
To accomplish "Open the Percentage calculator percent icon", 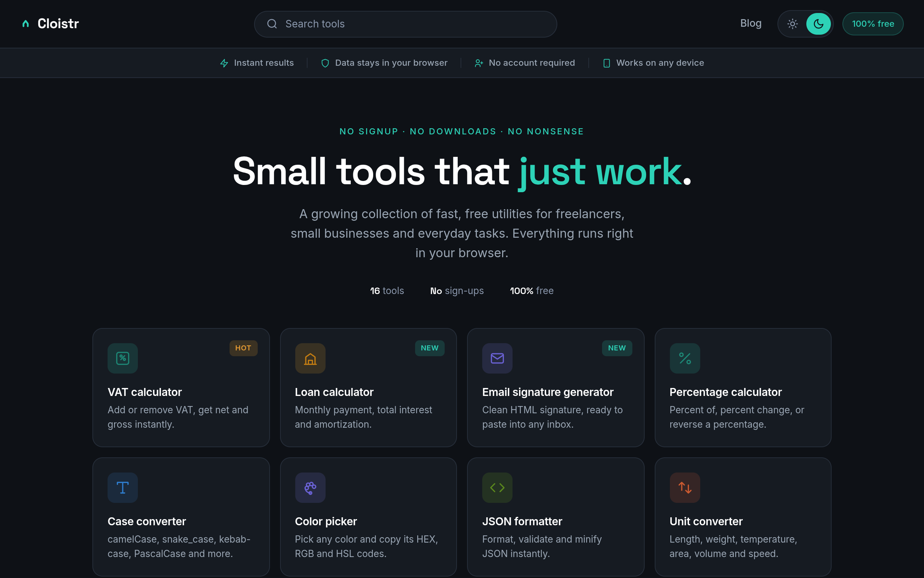I will click(685, 358).
